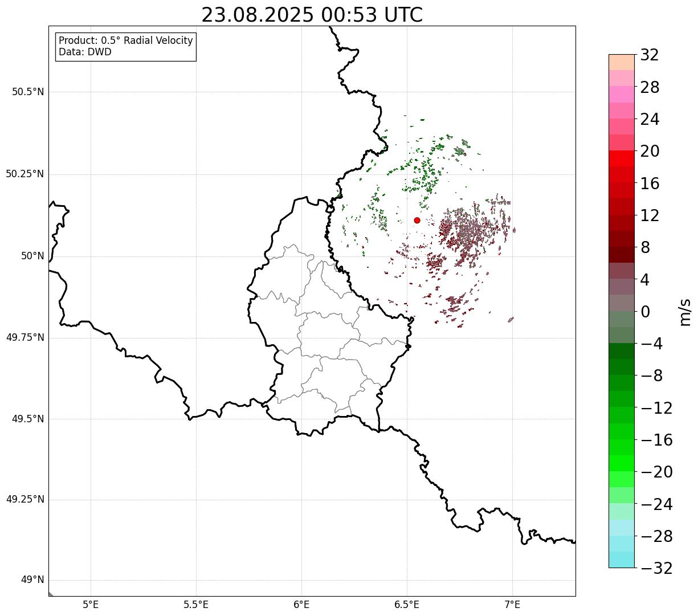Viewport: 698px width, 616px height.
Task: Click the colorbar tick label −32
Action: coord(656,568)
